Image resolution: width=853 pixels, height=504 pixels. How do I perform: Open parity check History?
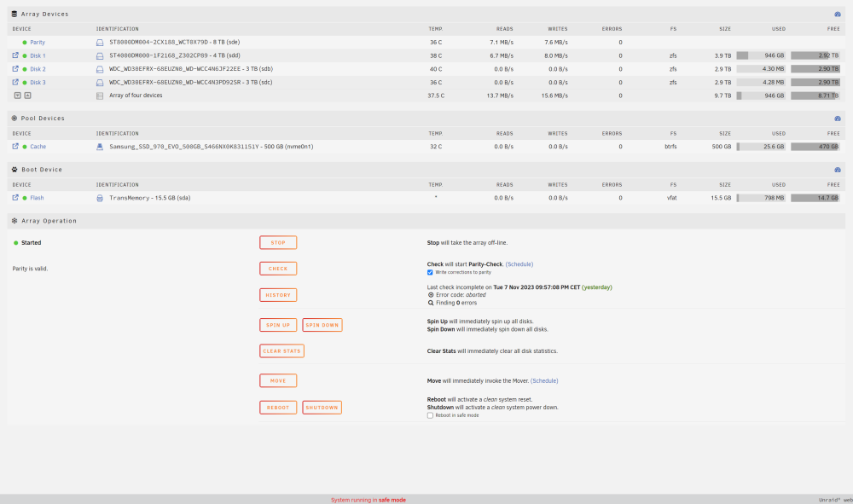[278, 295]
